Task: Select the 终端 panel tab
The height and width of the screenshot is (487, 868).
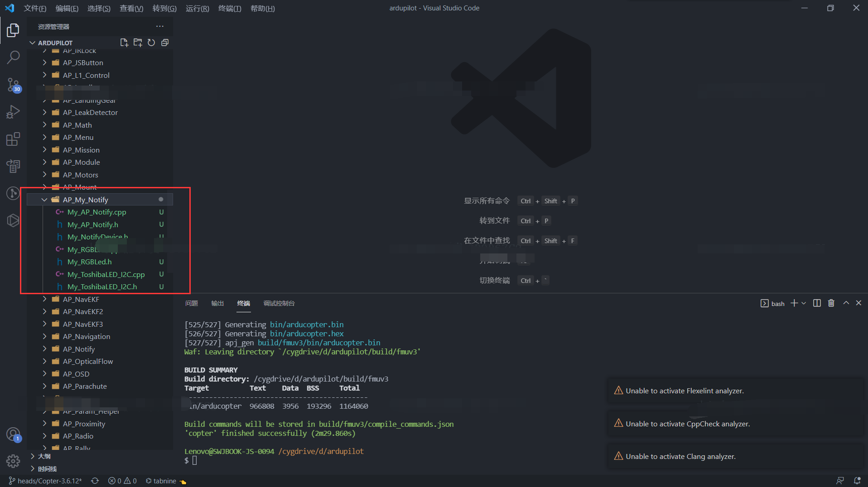Action: pos(244,303)
